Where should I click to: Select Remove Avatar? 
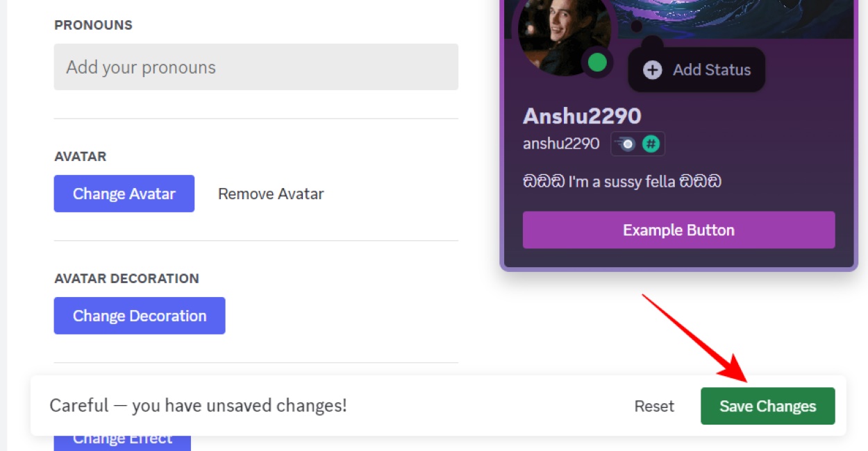270,194
